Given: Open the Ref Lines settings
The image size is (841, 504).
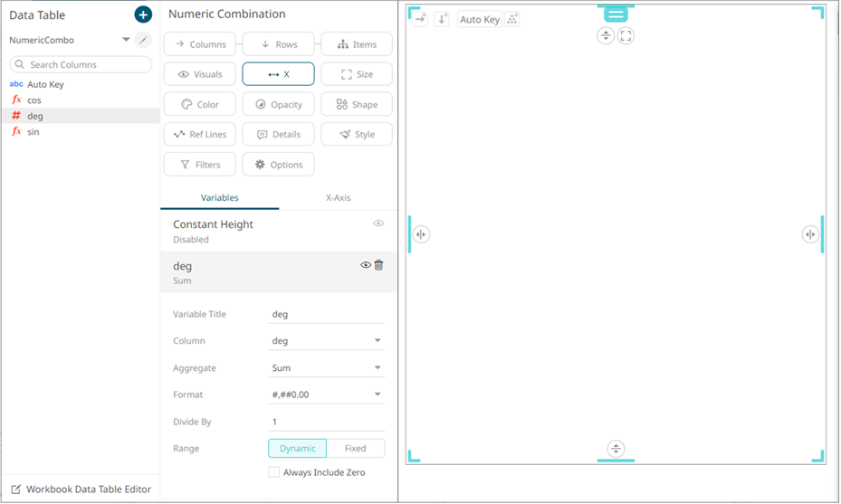Looking at the screenshot, I should 199,134.
